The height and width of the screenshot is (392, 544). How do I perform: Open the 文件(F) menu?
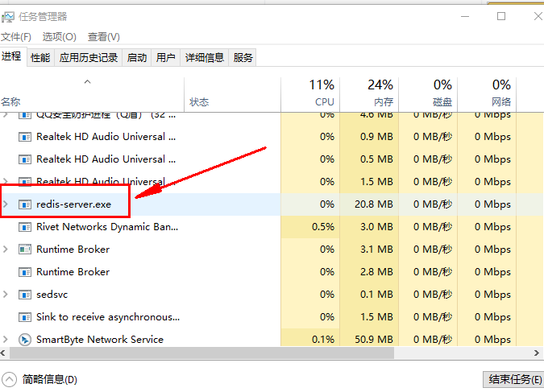tap(16, 37)
